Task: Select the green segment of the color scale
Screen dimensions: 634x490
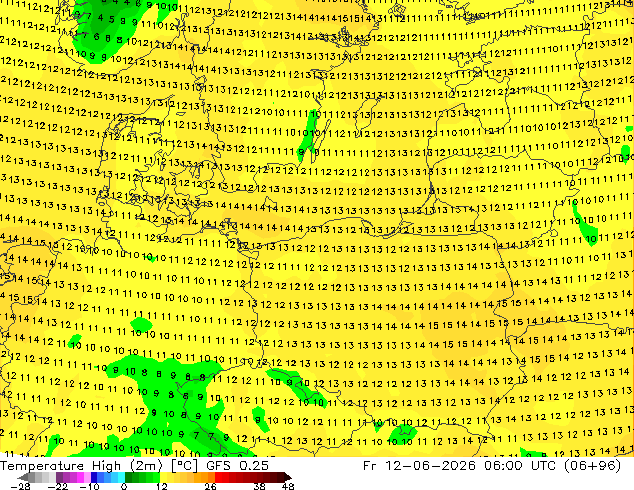Action: tap(142, 477)
